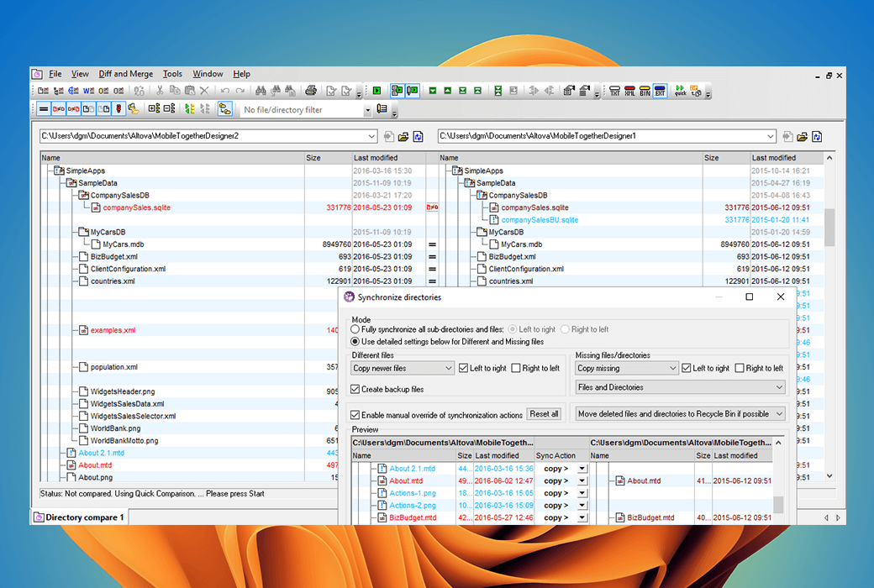The width and height of the screenshot is (874, 588).
Task: Click the Compare Directories toolbar icon
Action: coord(59,91)
